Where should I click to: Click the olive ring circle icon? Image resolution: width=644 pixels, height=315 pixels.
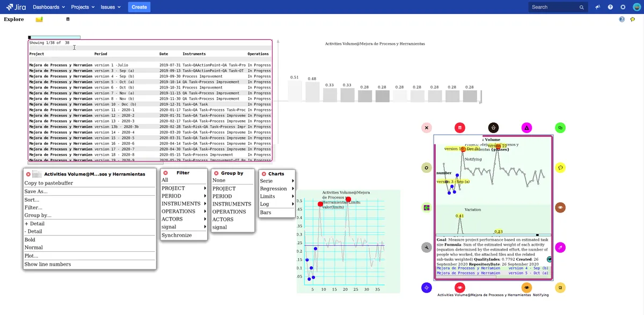(427, 167)
